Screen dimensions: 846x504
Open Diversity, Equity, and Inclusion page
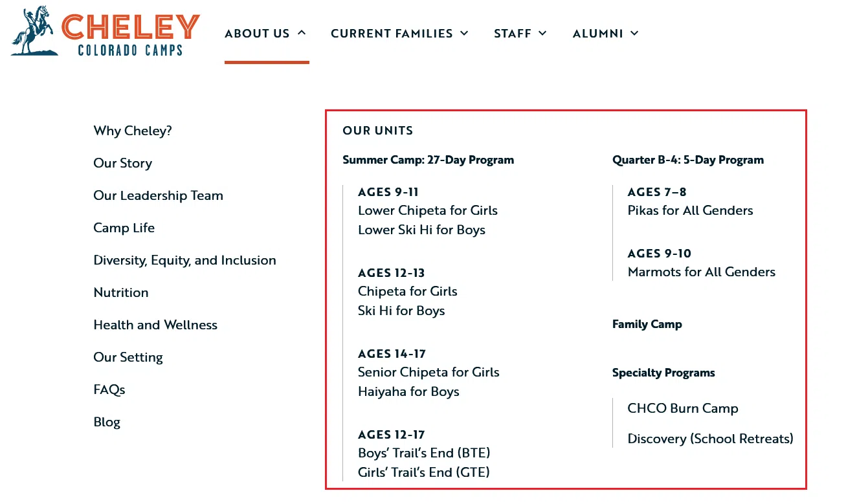(184, 260)
